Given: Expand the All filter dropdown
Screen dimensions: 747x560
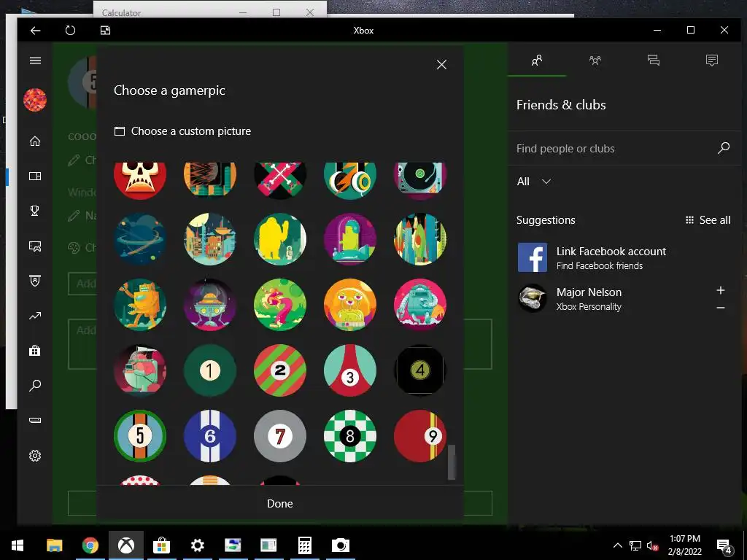Looking at the screenshot, I should [x=534, y=182].
